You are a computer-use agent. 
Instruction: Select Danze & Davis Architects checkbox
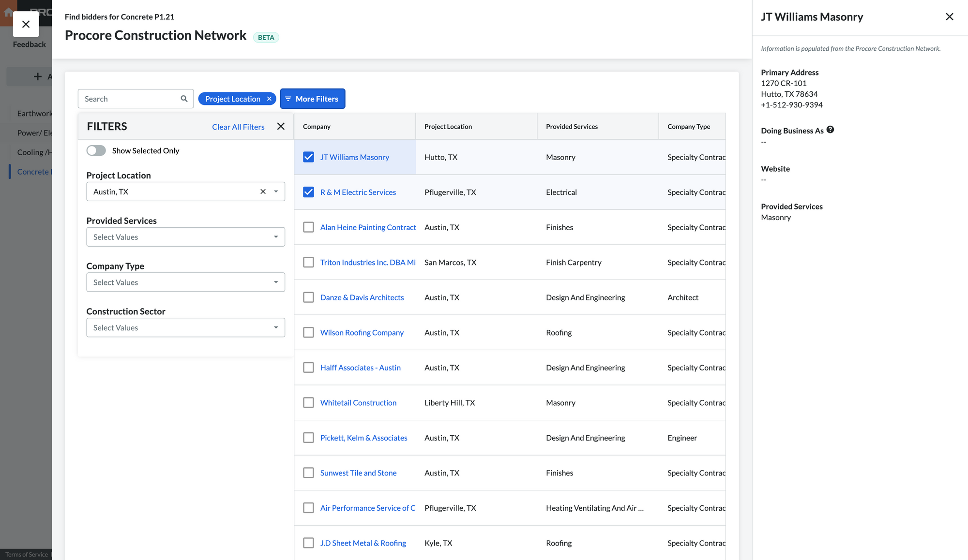pos(308,297)
